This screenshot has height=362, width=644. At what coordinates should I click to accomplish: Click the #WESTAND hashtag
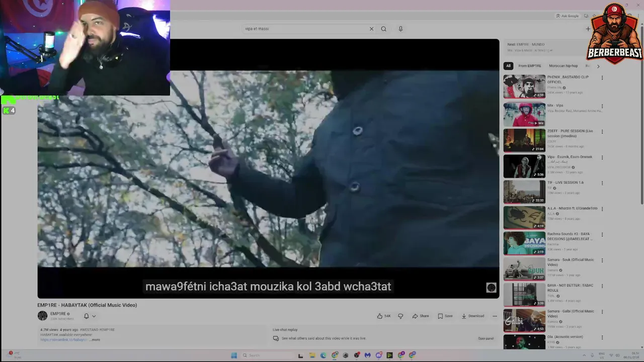tap(89, 330)
